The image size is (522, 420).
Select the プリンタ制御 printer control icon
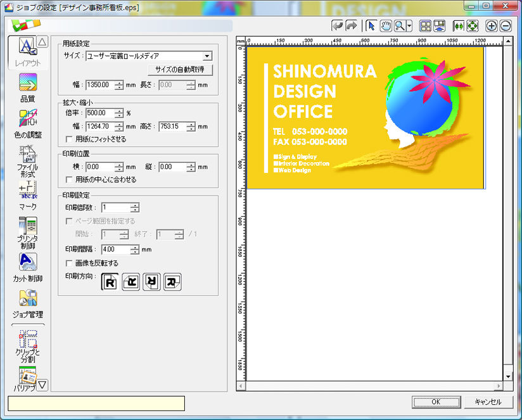(x=27, y=231)
